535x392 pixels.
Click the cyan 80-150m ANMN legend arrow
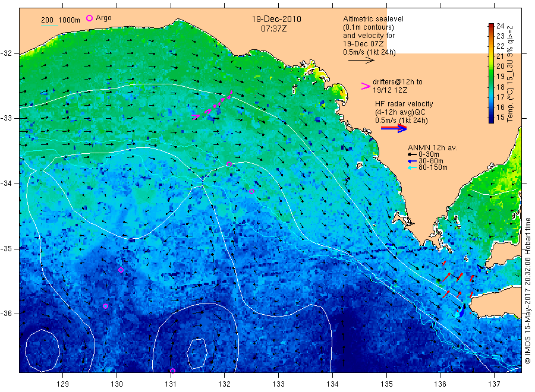(412, 167)
